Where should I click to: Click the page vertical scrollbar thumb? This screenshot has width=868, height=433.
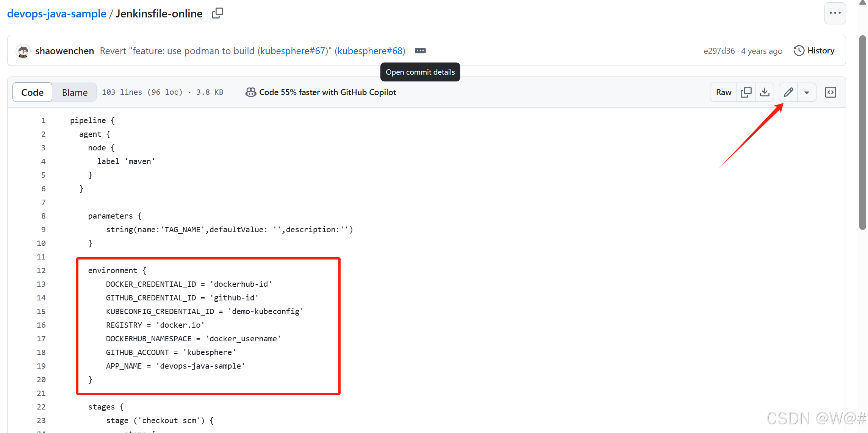coord(863,133)
